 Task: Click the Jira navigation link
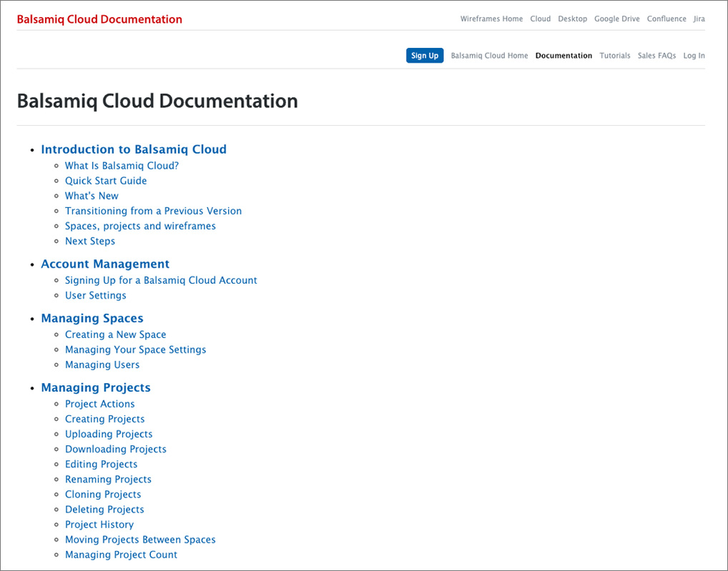(x=699, y=19)
